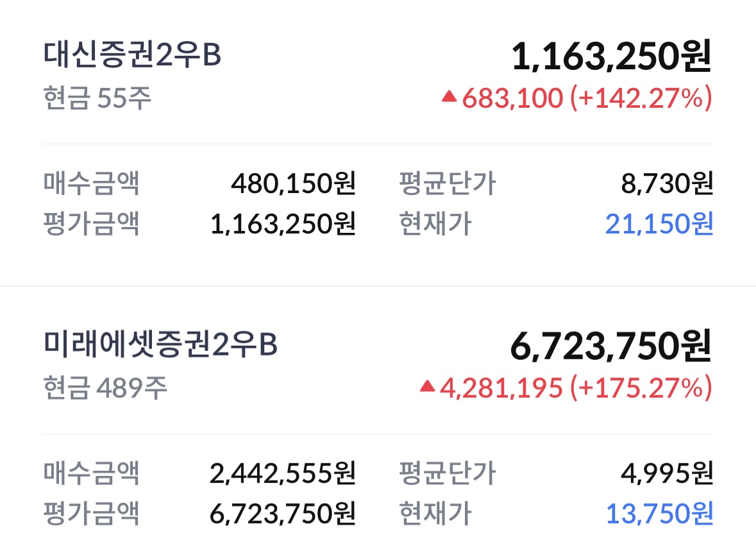
Task: Click the blue current price 13,750원
Action: point(659,513)
